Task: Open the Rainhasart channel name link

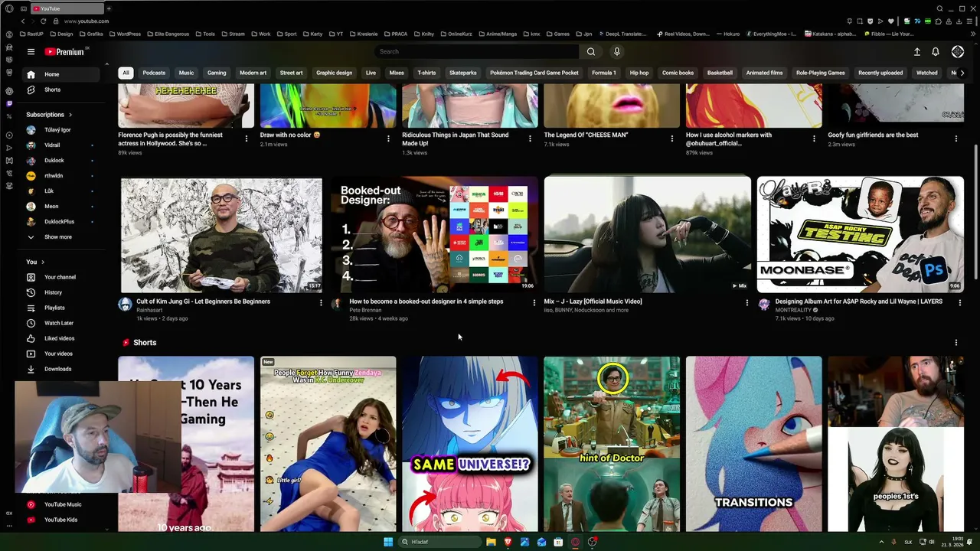Action: click(151, 310)
